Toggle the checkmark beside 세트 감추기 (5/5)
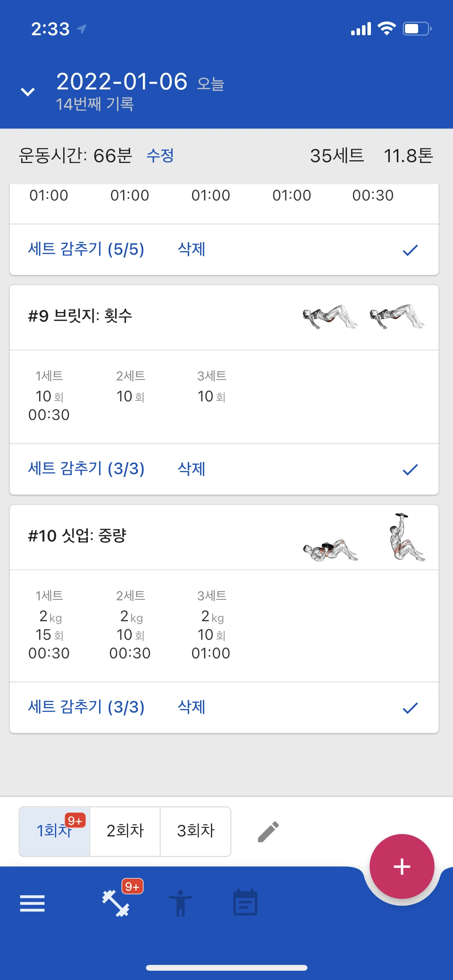The width and height of the screenshot is (453, 980). point(410,250)
